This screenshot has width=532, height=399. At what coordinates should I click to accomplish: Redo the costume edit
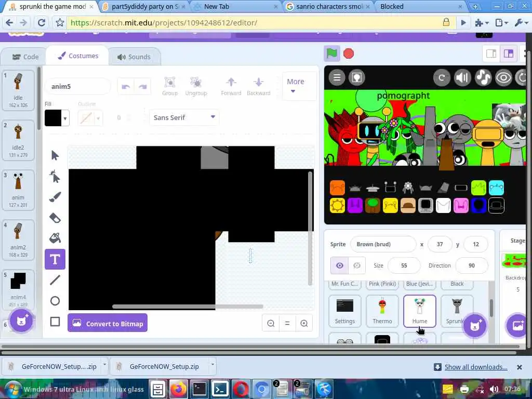(142, 87)
